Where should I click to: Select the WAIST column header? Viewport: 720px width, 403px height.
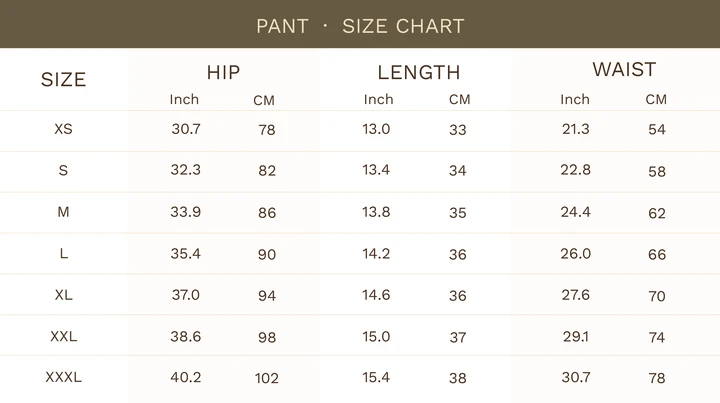pos(623,69)
